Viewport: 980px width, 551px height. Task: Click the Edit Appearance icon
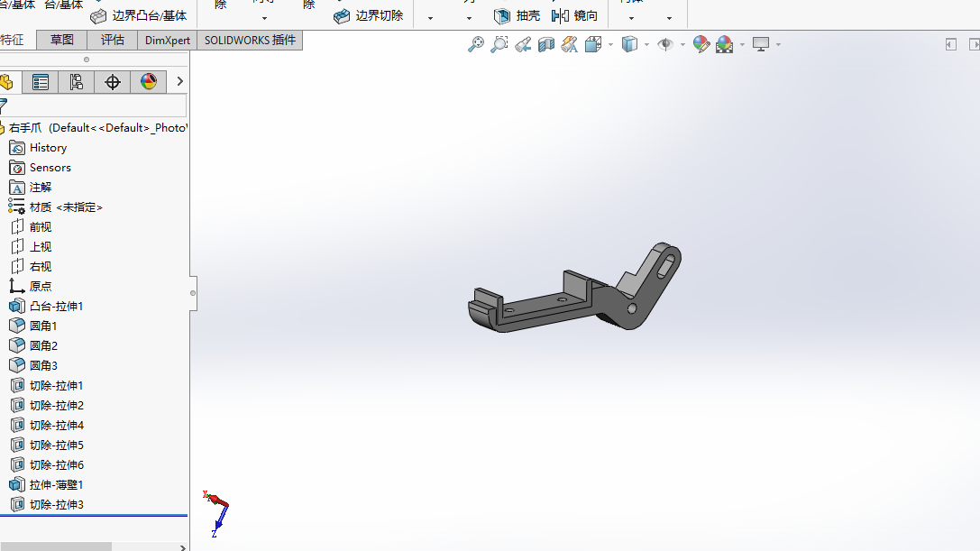[x=701, y=44]
